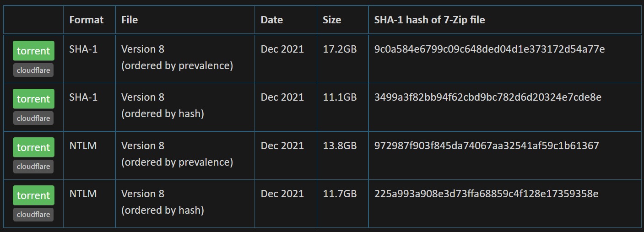The height and width of the screenshot is (232, 644).
Task: Click the File column header
Action: click(x=130, y=20)
